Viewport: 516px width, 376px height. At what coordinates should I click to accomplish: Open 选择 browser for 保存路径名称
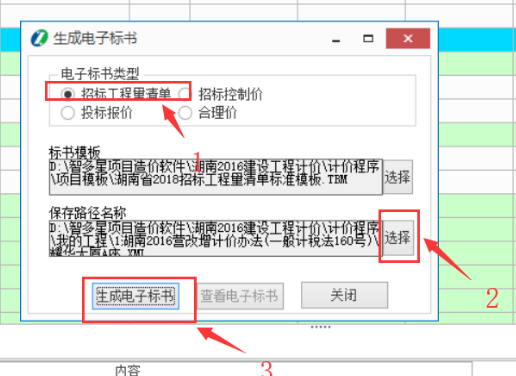coord(398,238)
